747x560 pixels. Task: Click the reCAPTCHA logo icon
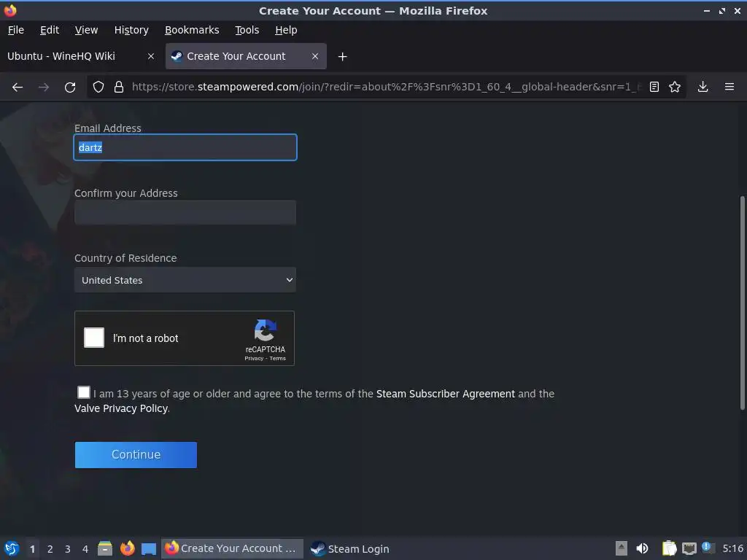266,330
